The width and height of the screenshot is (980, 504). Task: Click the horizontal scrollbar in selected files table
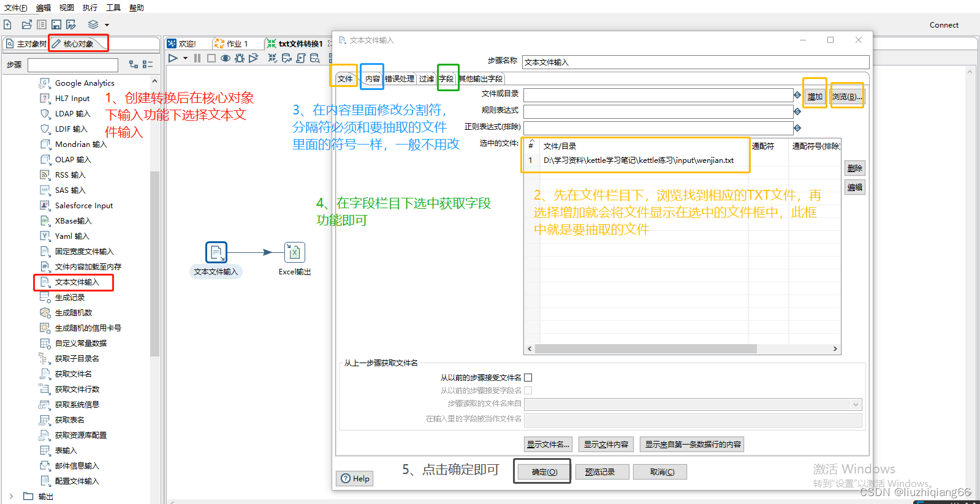click(x=646, y=348)
